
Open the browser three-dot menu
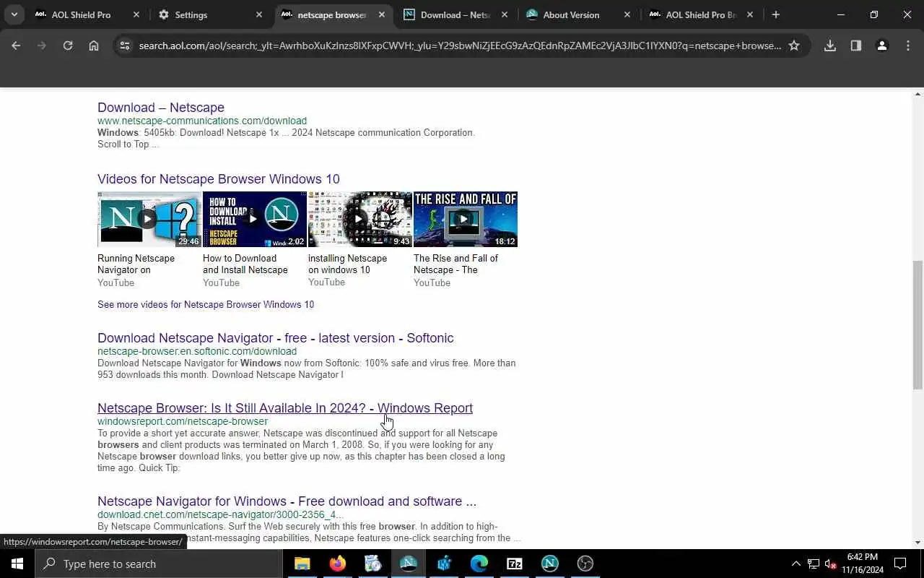pos(908,46)
